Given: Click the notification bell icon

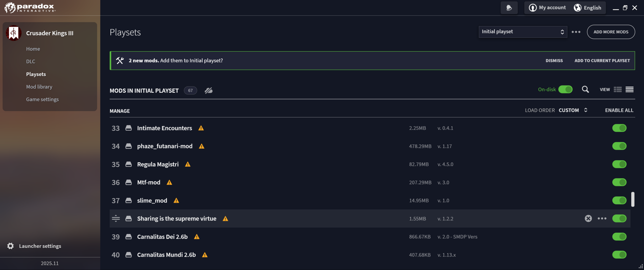Looking at the screenshot, I should coord(509,8).
